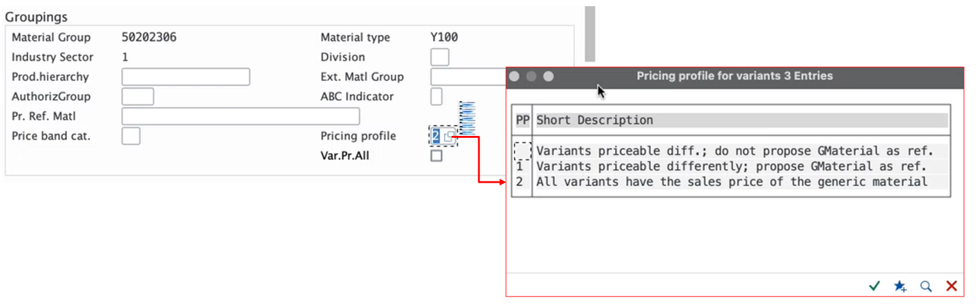Click the Prod.hierarchy input field
The image size is (980, 307).
click(x=185, y=77)
